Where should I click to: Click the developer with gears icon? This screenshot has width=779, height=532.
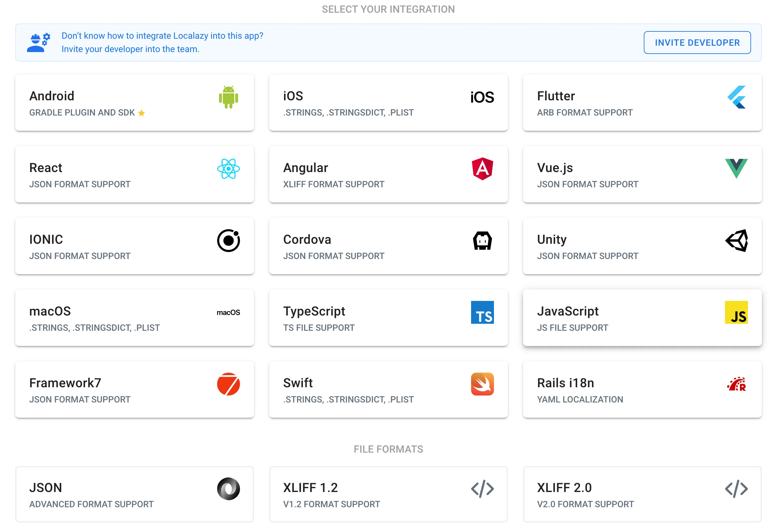pos(38,43)
